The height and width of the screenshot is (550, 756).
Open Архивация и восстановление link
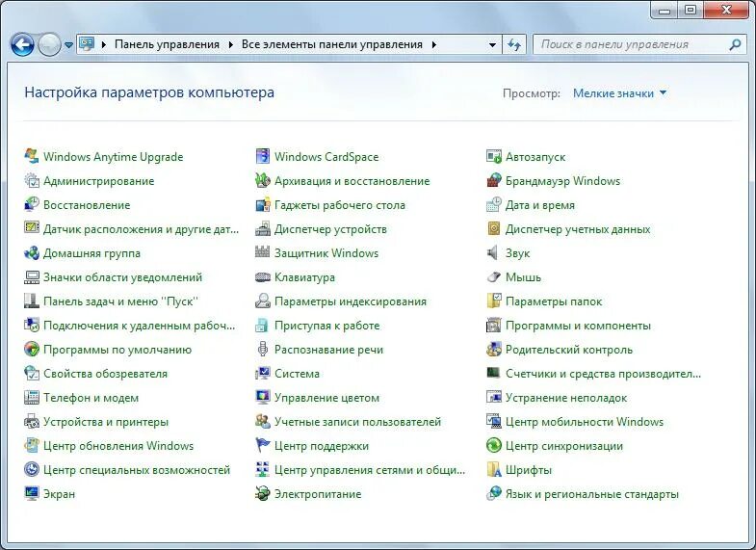coord(352,181)
